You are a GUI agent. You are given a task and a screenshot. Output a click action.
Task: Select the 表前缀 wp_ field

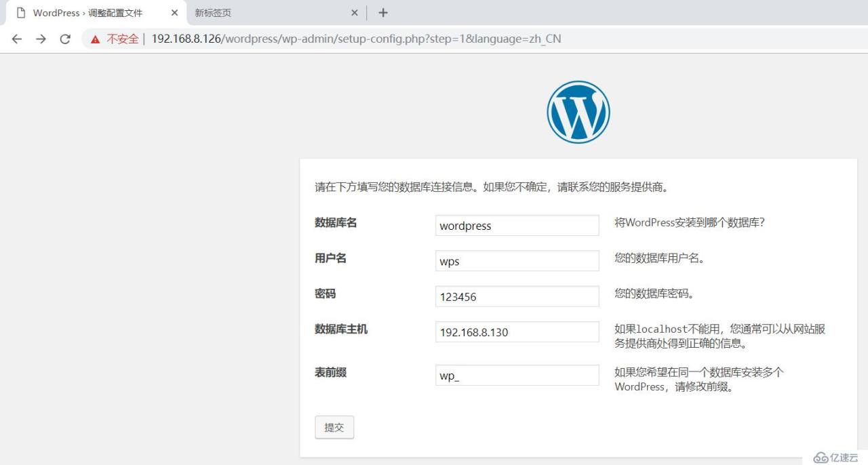coord(517,375)
